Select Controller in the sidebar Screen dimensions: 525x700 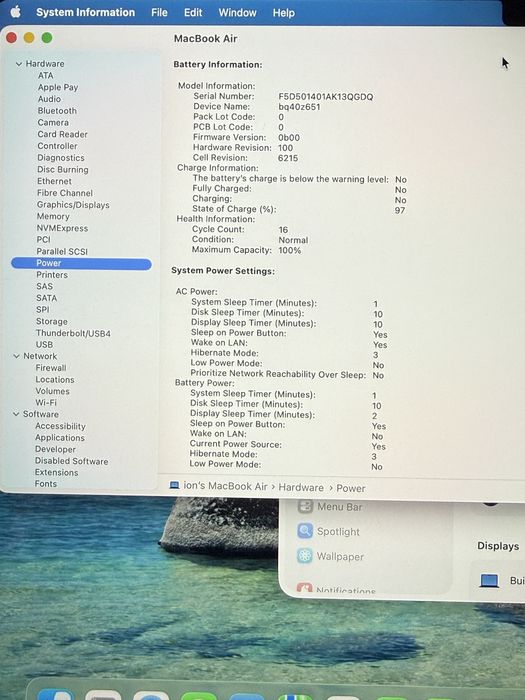57,146
